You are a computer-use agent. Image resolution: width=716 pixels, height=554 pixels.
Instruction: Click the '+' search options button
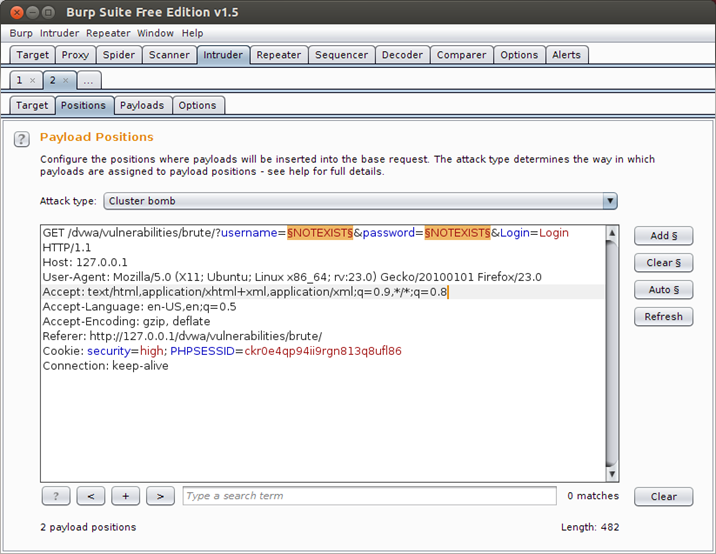point(125,496)
